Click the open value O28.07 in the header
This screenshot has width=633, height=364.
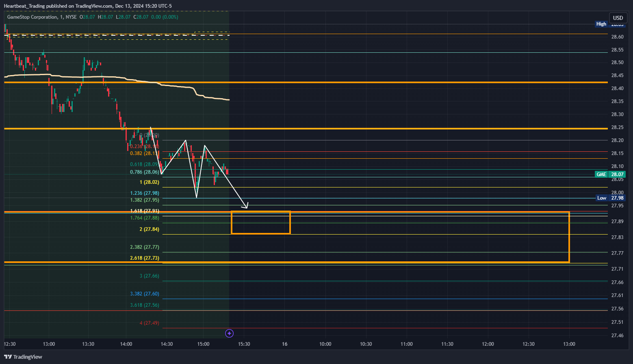pos(87,17)
